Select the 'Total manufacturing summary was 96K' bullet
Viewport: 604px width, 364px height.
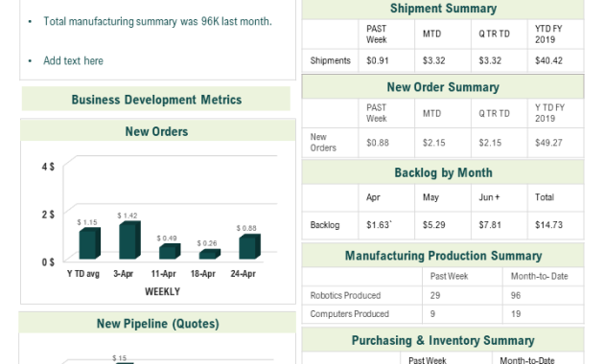point(157,21)
